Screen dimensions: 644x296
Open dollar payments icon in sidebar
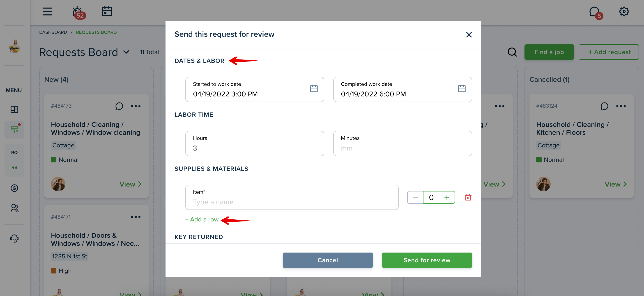[14, 188]
